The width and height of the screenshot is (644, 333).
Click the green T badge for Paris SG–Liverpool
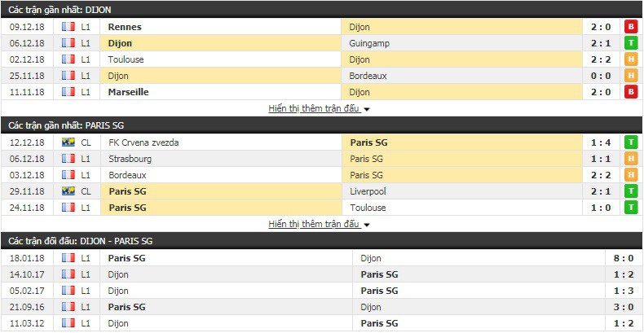[x=630, y=191]
